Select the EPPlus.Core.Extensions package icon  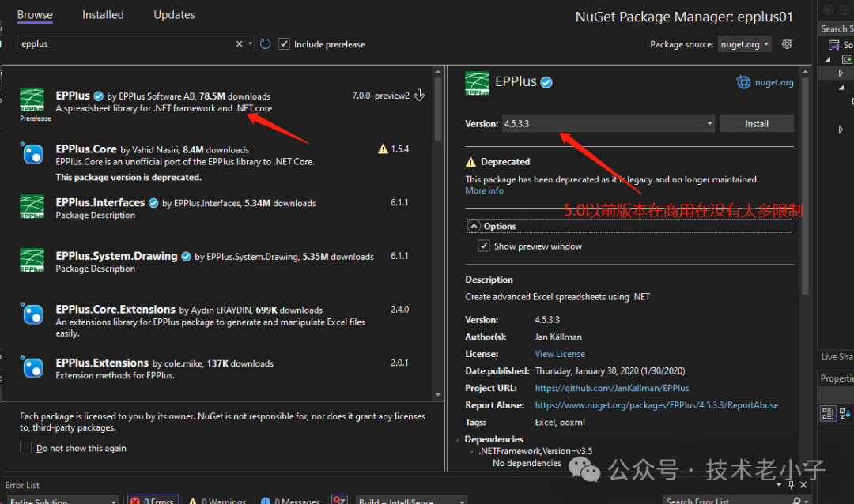(x=32, y=314)
